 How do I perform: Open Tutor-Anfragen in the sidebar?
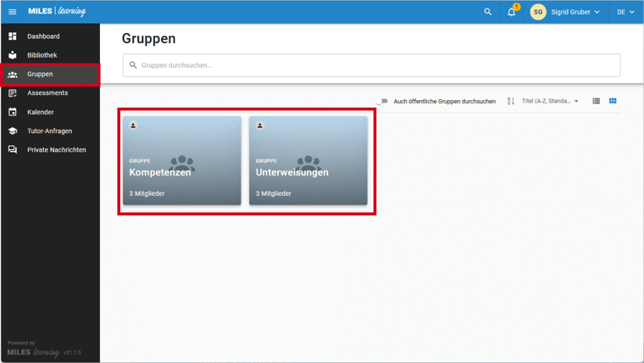(x=49, y=131)
